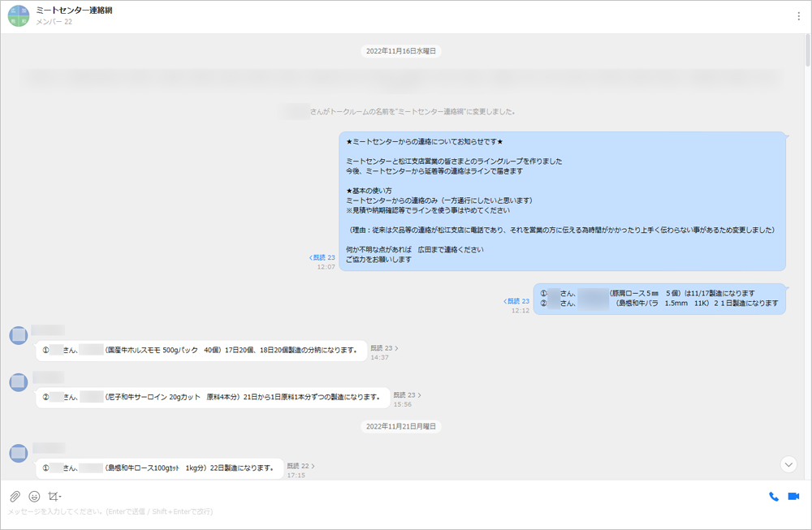Click the screen capture crop icon
This screenshot has height=530, width=812.
53,496
